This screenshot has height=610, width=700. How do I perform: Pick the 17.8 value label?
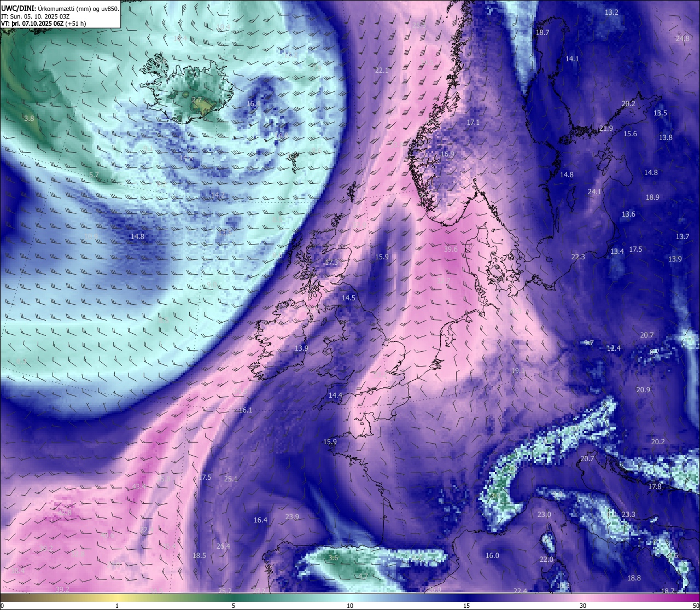click(x=655, y=486)
